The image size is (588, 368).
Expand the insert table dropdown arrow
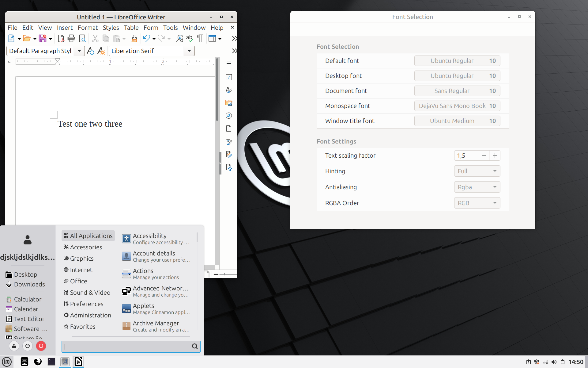(220, 39)
